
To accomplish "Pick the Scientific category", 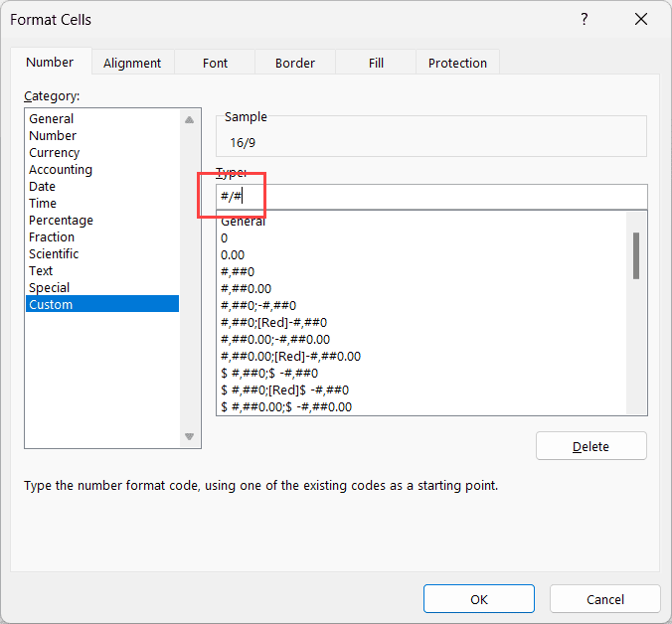I will pos(54,254).
